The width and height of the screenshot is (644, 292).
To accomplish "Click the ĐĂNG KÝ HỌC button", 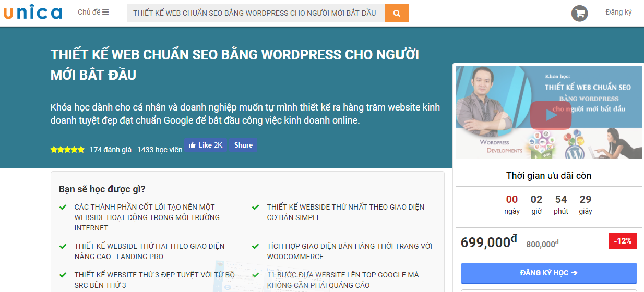I will (x=549, y=273).
